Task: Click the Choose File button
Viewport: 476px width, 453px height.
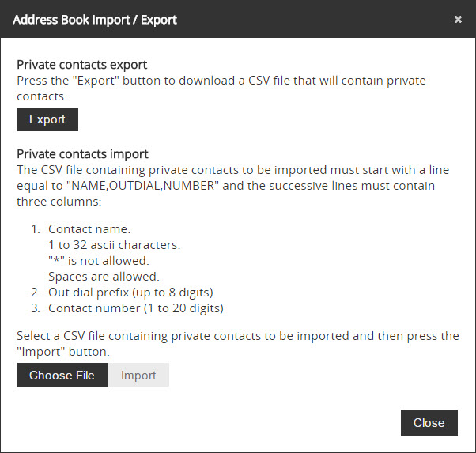Action: (62, 376)
